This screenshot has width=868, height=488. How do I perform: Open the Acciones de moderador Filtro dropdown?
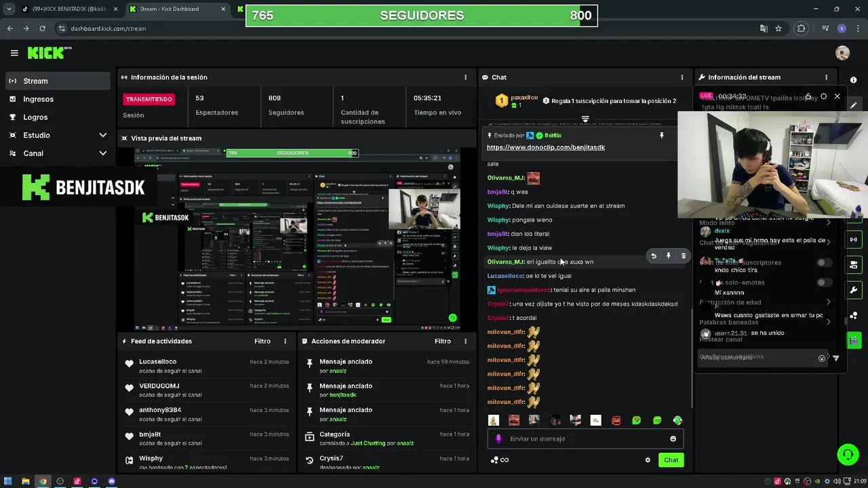click(443, 341)
